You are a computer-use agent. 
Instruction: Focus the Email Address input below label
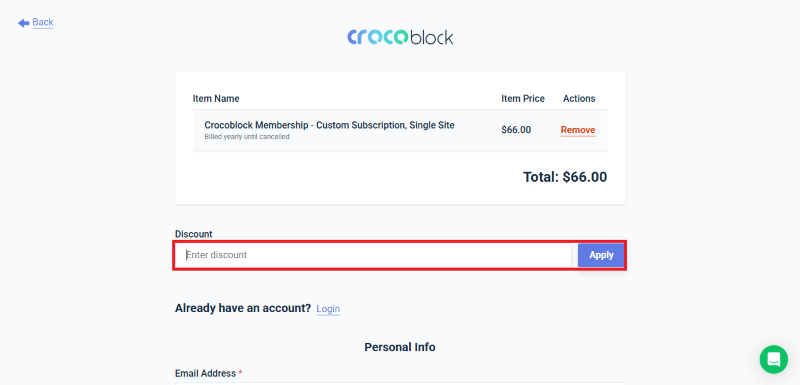400,383
